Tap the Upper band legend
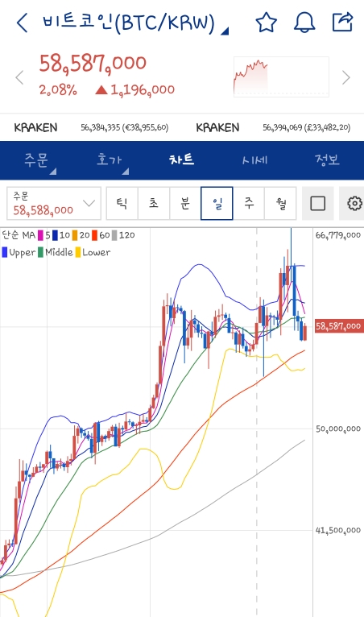 19,252
